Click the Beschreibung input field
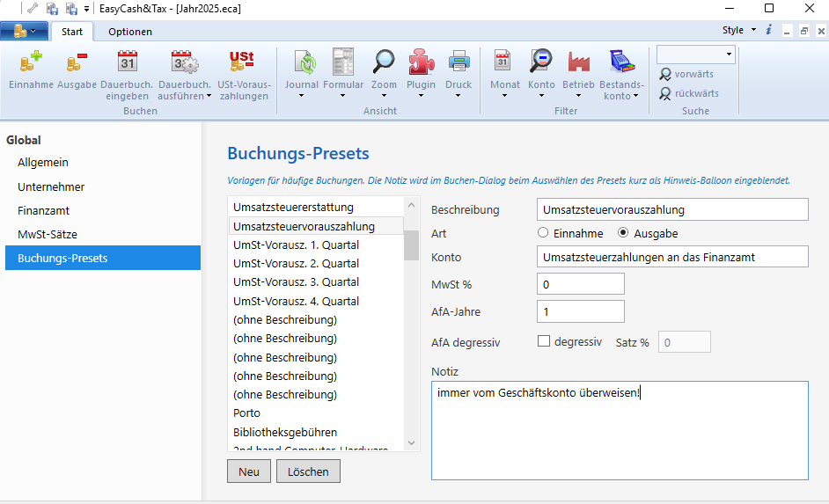This screenshot has height=504, width=829. (x=672, y=209)
